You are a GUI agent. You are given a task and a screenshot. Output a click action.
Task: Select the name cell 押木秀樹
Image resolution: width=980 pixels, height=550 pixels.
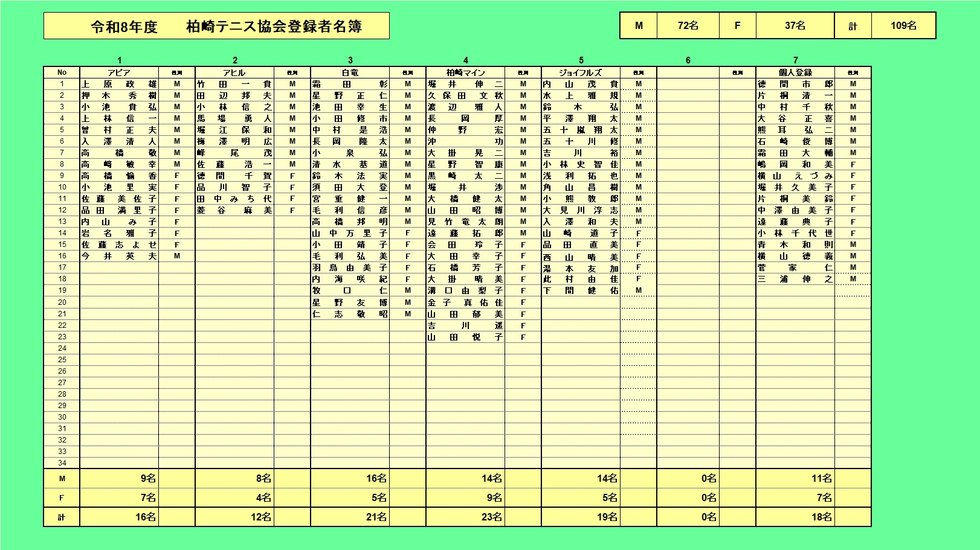pos(119,95)
